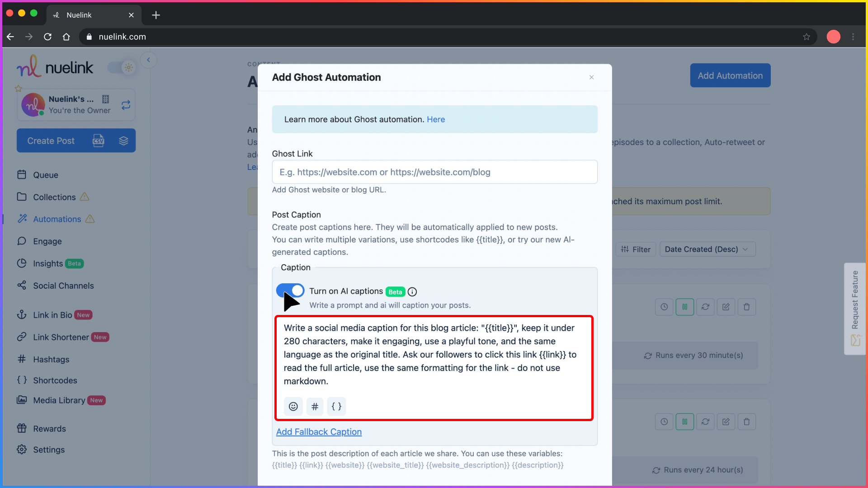Viewport: 868px width, 488px height.
Task: Open Queue in sidebar
Action: pos(45,175)
